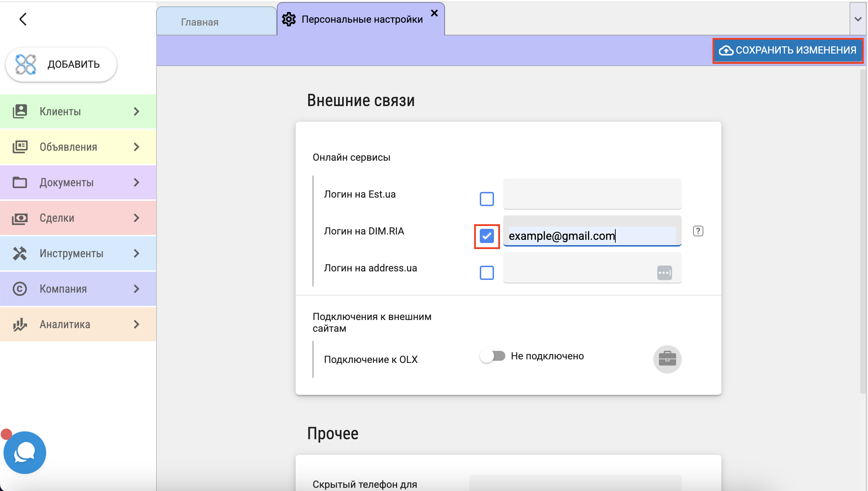Viewport: 868px width, 491px height.
Task: Enable the Est.ua login checkbox
Action: point(487,199)
